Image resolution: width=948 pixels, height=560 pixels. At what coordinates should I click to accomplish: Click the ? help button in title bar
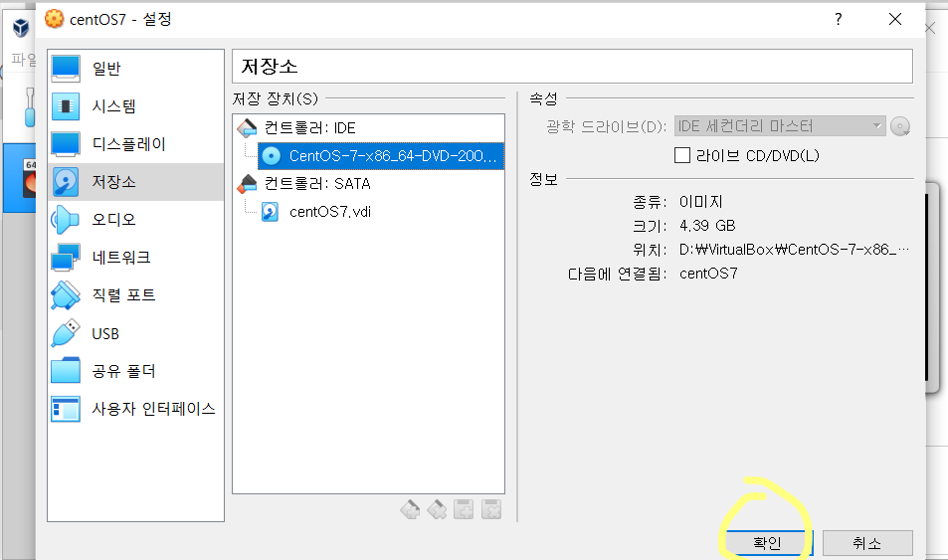(838, 19)
